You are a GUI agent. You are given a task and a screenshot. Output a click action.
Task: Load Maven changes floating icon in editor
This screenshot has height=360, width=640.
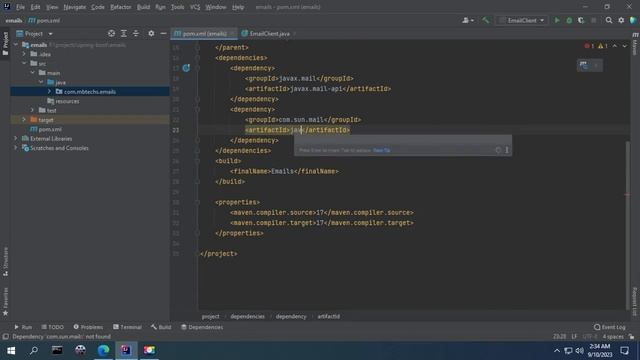584,65
